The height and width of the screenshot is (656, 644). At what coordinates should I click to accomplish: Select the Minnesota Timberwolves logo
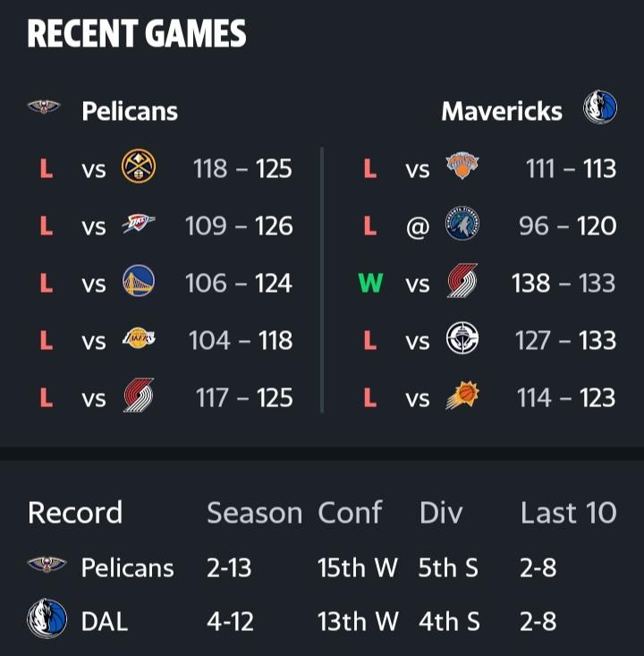pyautogui.click(x=462, y=226)
